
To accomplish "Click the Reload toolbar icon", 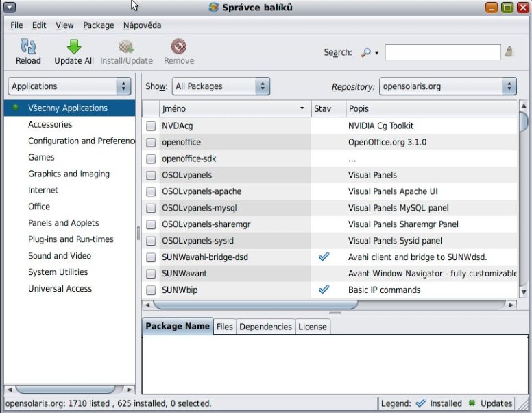I will [x=28, y=47].
